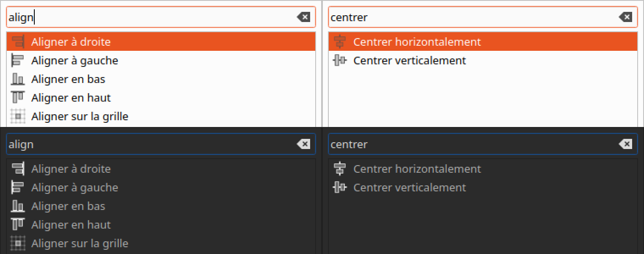Viewport: 644px width, 254px height.
Task: Choose 'Aligner à gauche' text in dark list
Action: [75, 188]
